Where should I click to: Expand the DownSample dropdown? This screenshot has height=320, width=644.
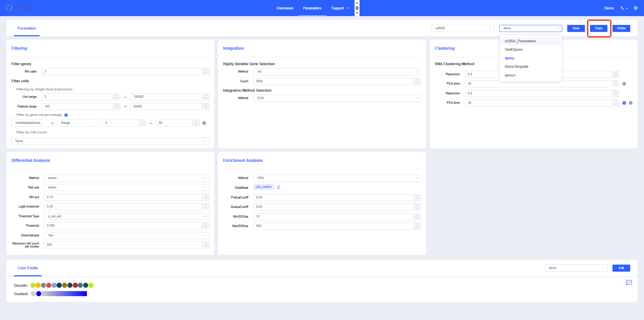[x=126, y=235]
